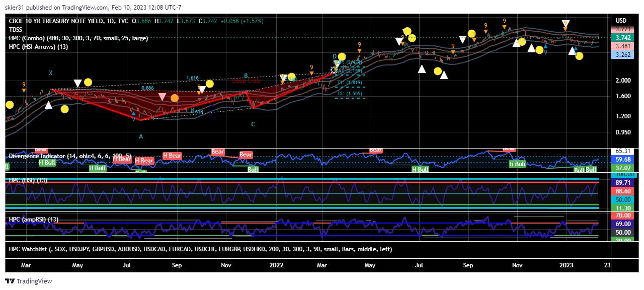Viewport: 644px width, 290px height.
Task: Select the Divergence Indicator pane label
Action: pyautogui.click(x=70, y=156)
